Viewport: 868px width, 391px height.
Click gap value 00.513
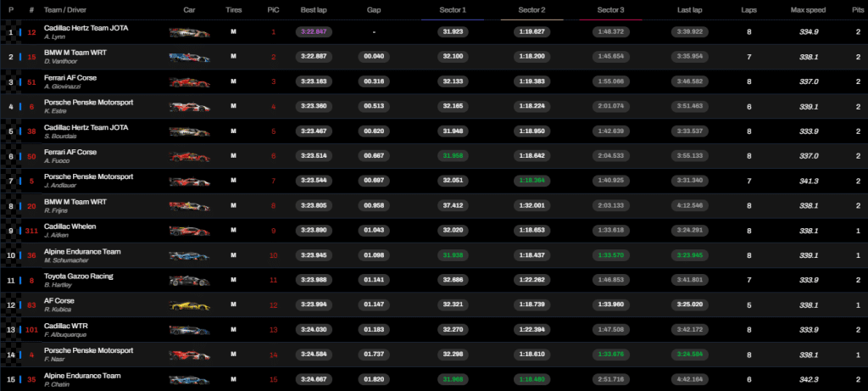click(374, 106)
